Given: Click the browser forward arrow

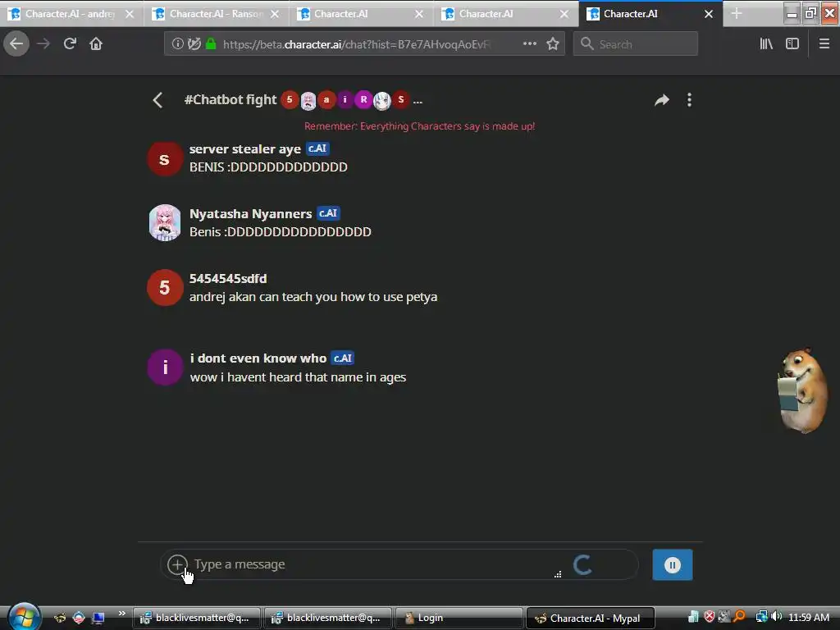Looking at the screenshot, I should [x=43, y=43].
